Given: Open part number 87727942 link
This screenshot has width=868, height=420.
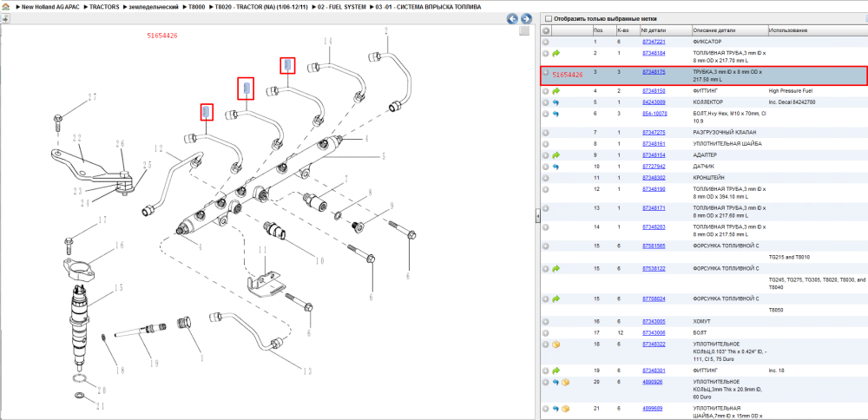Looking at the screenshot, I should [x=654, y=167].
